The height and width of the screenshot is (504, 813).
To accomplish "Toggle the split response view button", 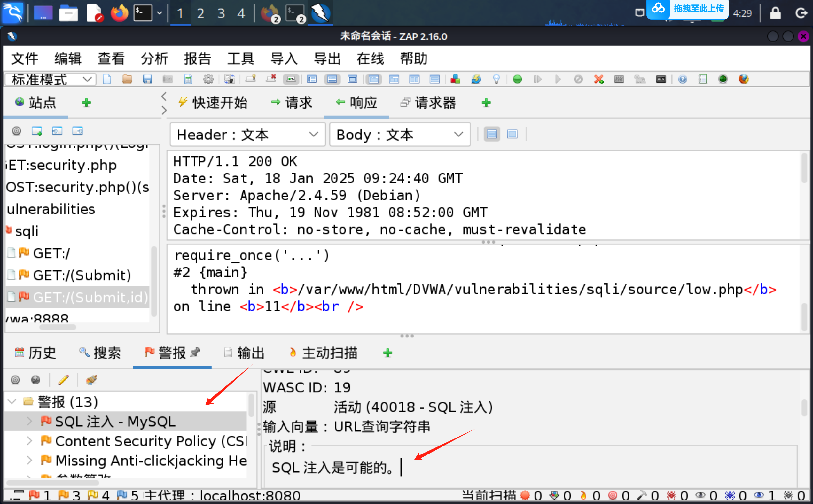I will click(492, 134).
